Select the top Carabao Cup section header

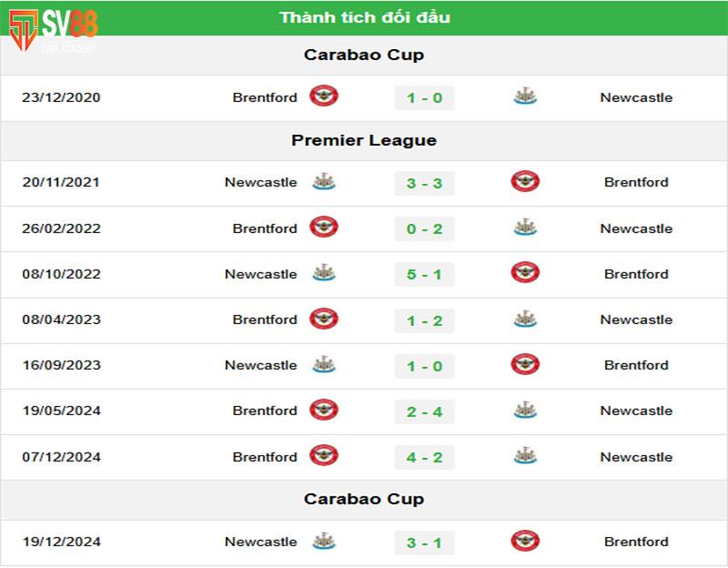click(364, 55)
